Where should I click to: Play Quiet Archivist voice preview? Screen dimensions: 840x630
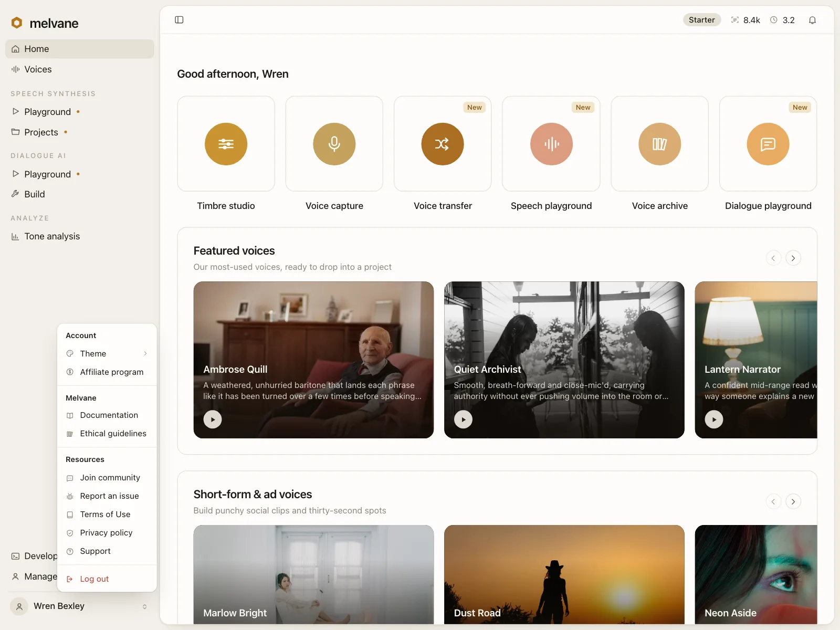click(463, 419)
